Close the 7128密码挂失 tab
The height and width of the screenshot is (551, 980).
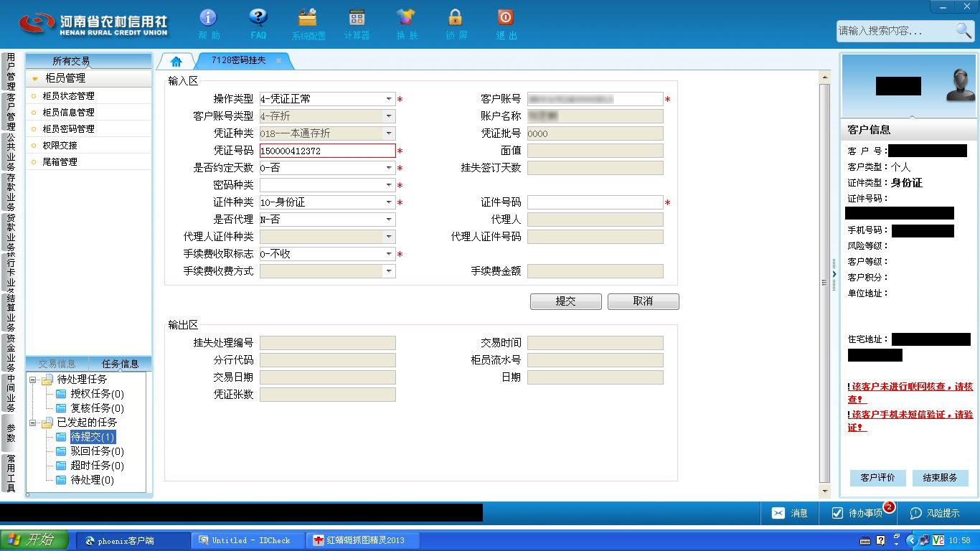(278, 61)
